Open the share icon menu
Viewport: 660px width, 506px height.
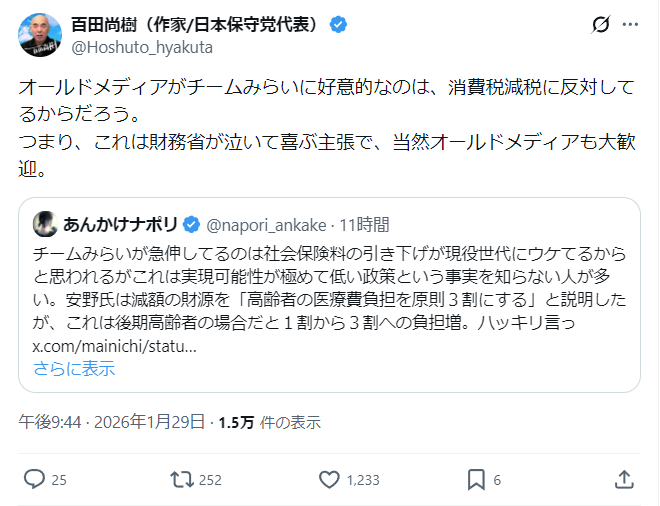[623, 479]
